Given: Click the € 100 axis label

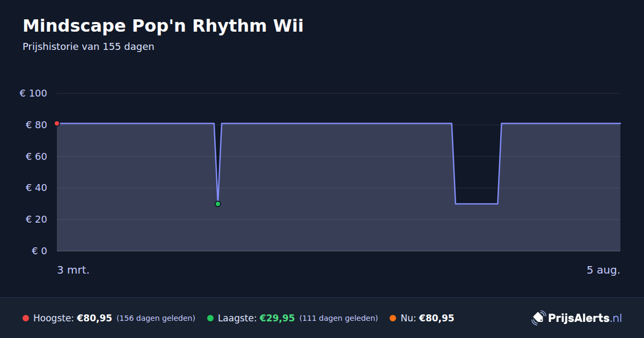Looking at the screenshot, I should tap(33, 93).
